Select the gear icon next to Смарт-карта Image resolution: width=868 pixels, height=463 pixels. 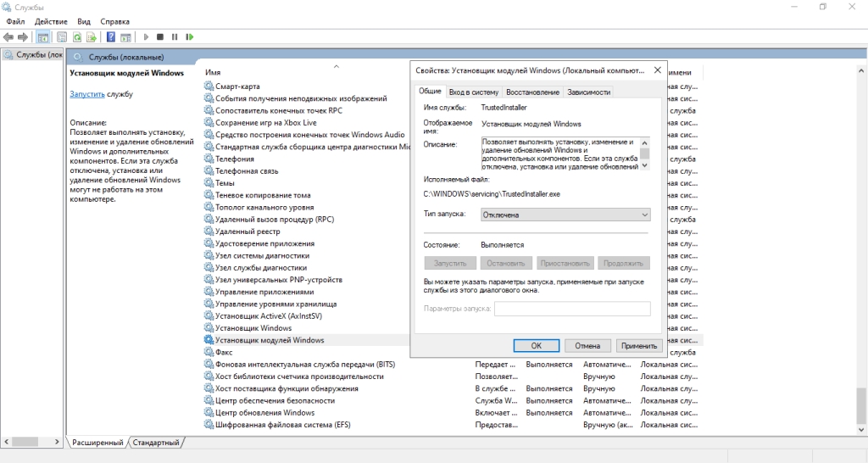tap(209, 86)
